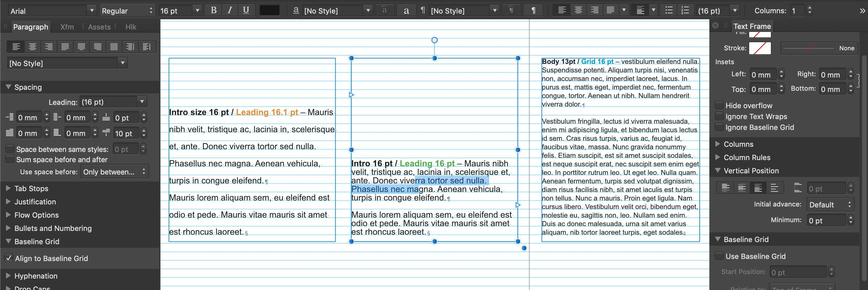Click the vertical alignment icon in toolbar
The image size is (868, 290).
pyautogui.click(x=640, y=11)
